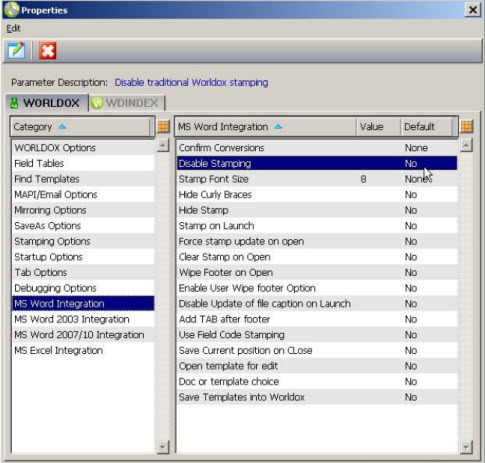Sort by the Category column header
This screenshot has width=485, height=463.
(82, 127)
